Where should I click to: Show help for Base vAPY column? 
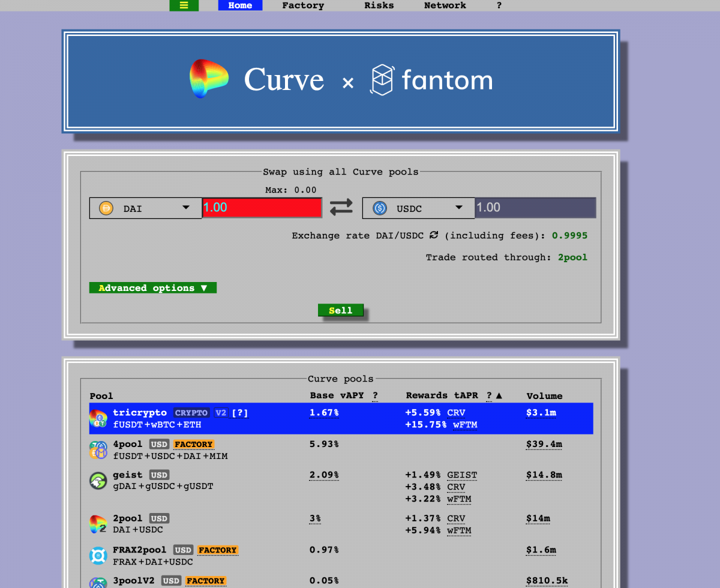[x=375, y=395]
